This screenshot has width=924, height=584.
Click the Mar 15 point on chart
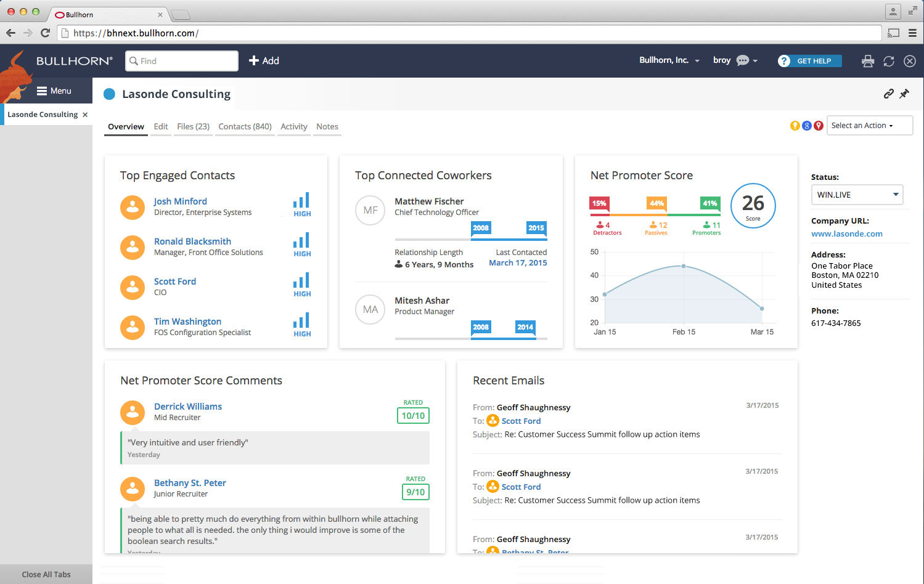[x=762, y=309]
